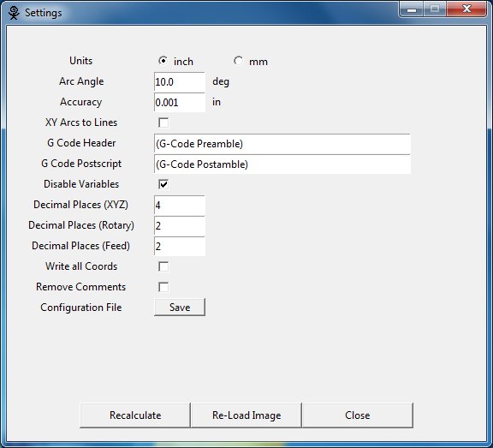Image resolution: width=493 pixels, height=448 pixels.
Task: Click the Decimal Places (XYZ) field
Action: click(180, 206)
